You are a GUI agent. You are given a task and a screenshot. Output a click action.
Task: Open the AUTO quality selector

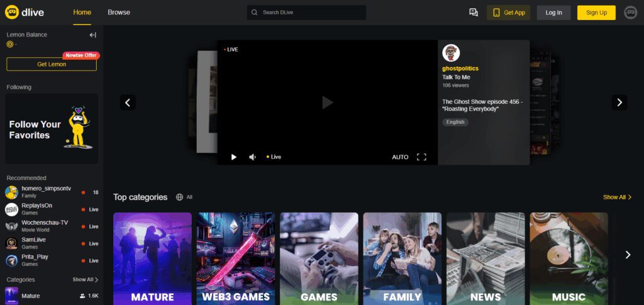[400, 157]
